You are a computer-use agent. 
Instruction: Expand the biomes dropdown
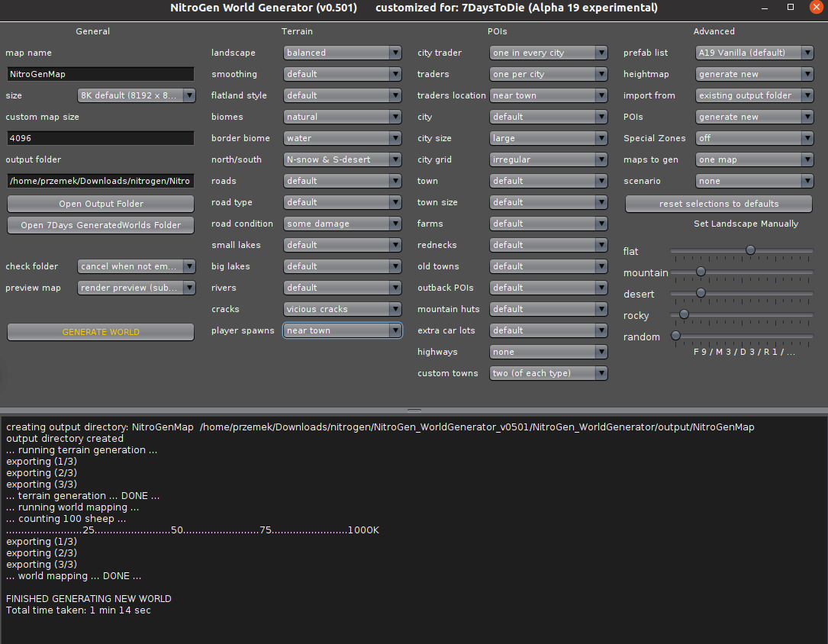coord(342,116)
